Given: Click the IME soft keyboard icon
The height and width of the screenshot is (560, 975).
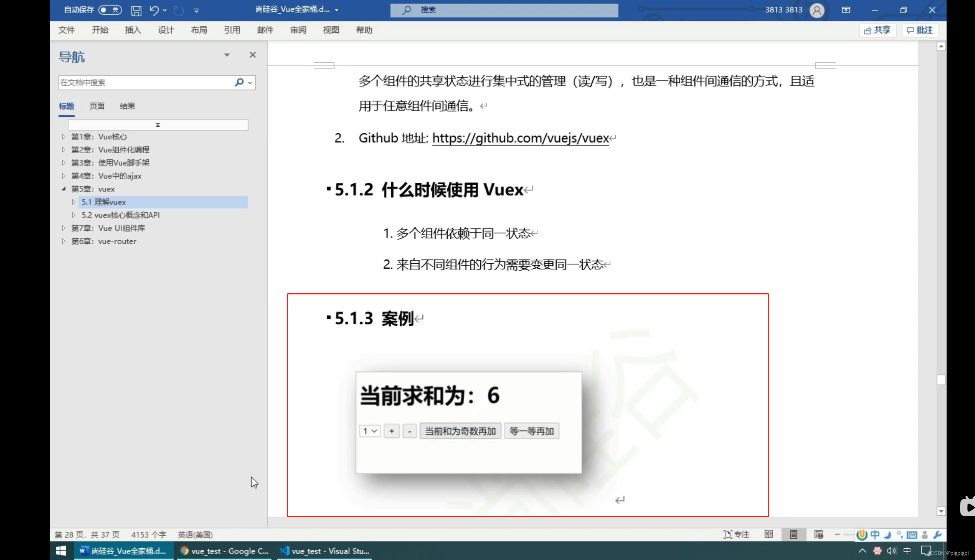Looking at the screenshot, I should (x=912, y=535).
